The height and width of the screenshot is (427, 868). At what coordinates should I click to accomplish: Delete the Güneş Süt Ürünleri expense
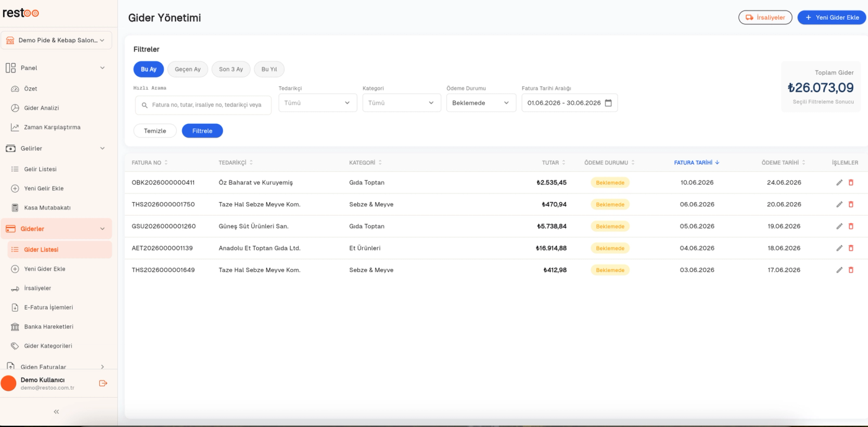tap(851, 226)
